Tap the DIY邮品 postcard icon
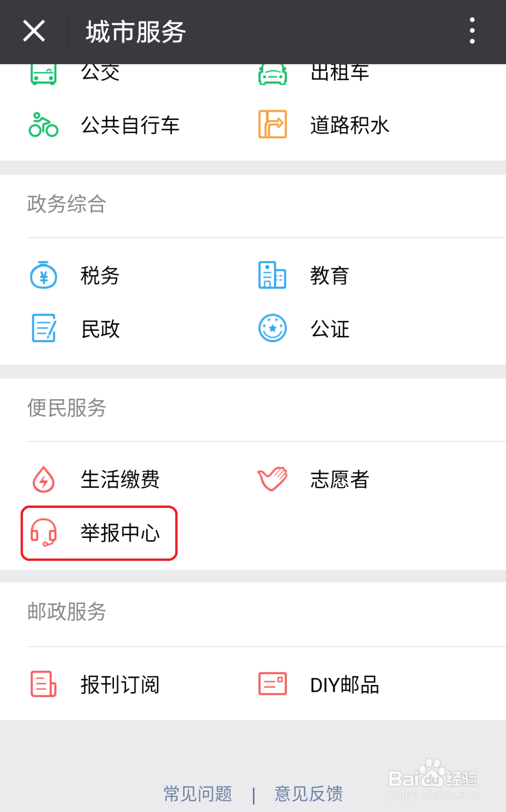This screenshot has width=506, height=812. pyautogui.click(x=272, y=684)
